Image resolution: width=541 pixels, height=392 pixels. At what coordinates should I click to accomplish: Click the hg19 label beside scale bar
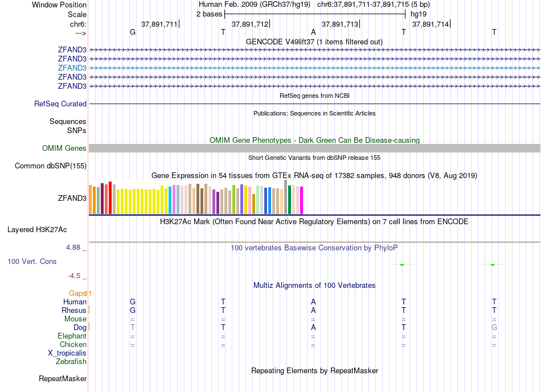click(419, 14)
